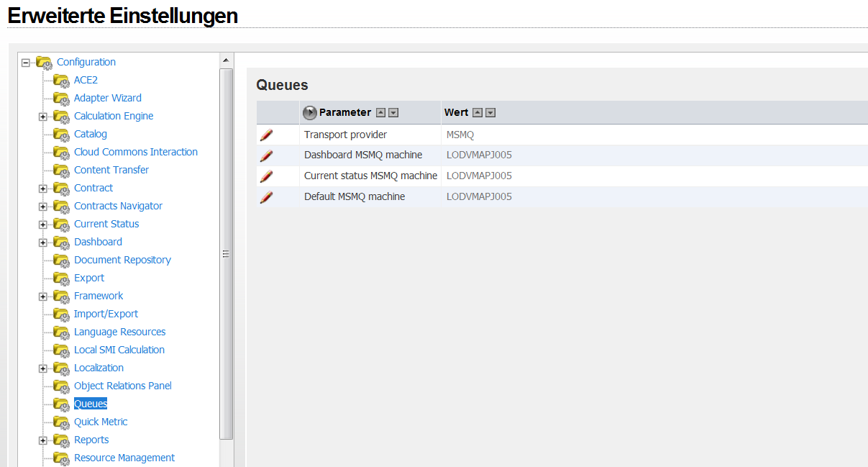Image resolution: width=868 pixels, height=467 pixels.
Task: Expand the Reports tree node
Action: [x=43, y=440]
